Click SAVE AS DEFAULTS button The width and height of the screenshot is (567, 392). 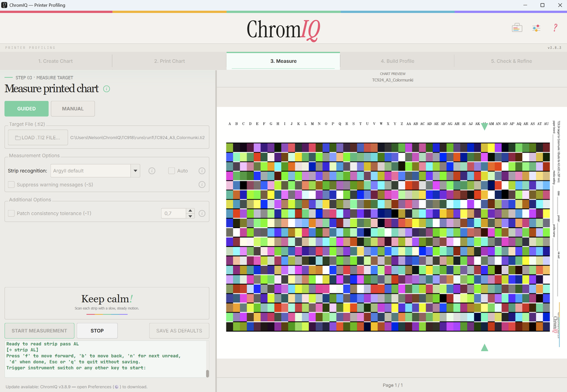click(x=179, y=331)
